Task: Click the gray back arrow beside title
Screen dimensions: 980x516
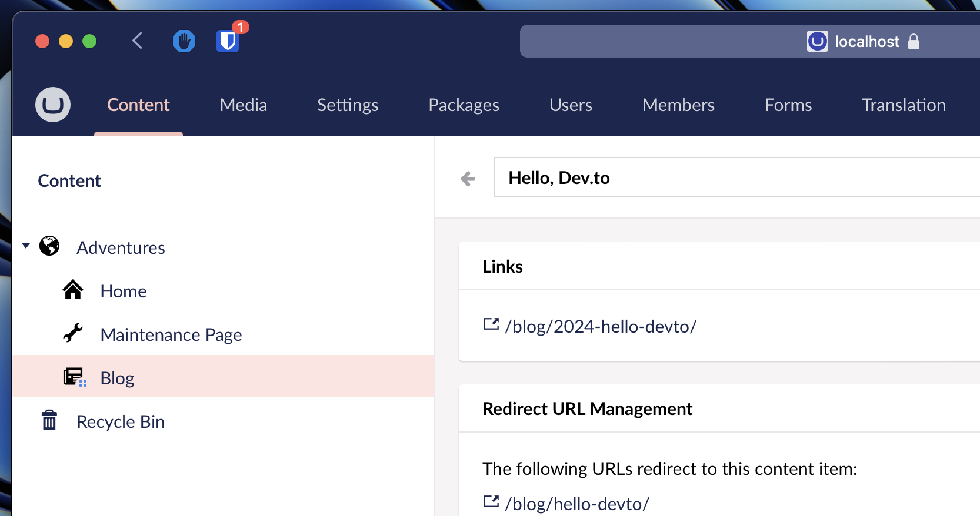Action: tap(468, 179)
